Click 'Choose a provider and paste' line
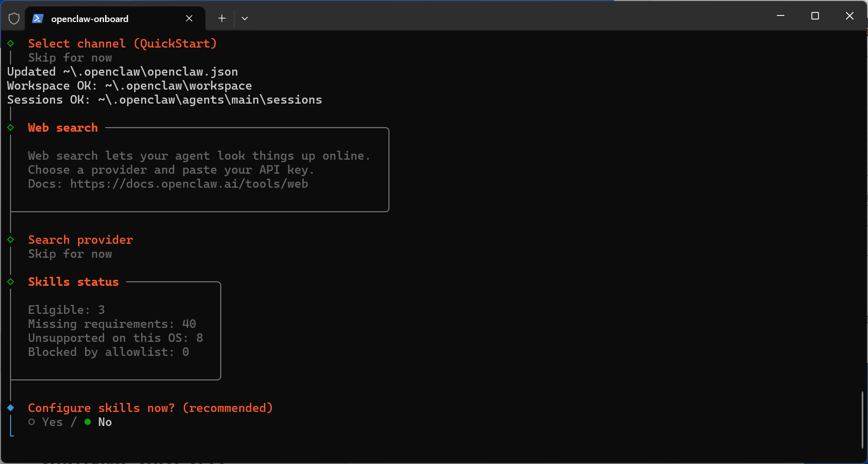 tap(171, 170)
